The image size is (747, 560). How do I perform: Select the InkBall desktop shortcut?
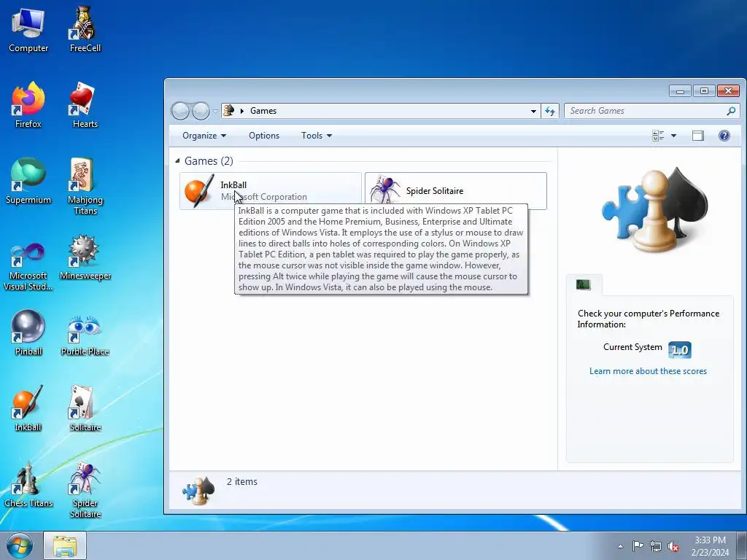pos(28,408)
